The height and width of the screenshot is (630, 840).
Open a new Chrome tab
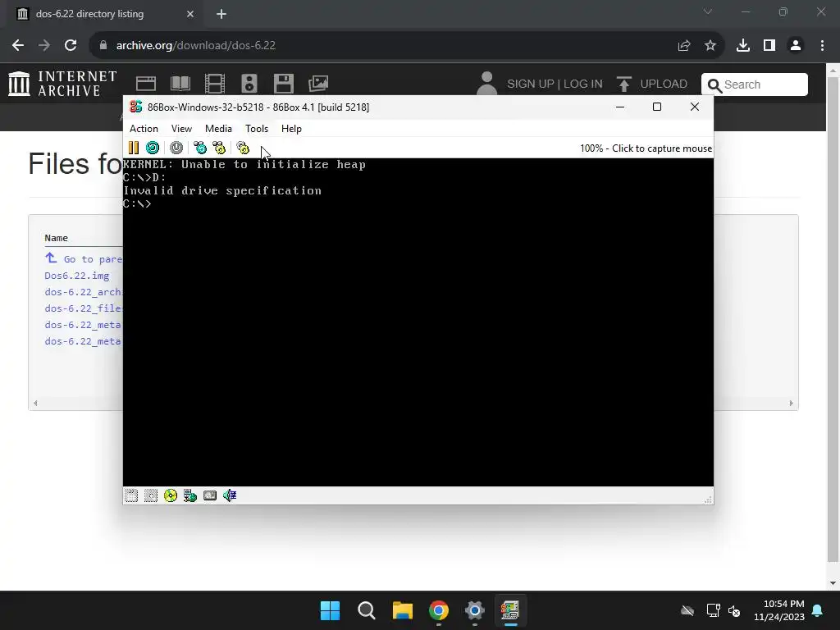221,14
